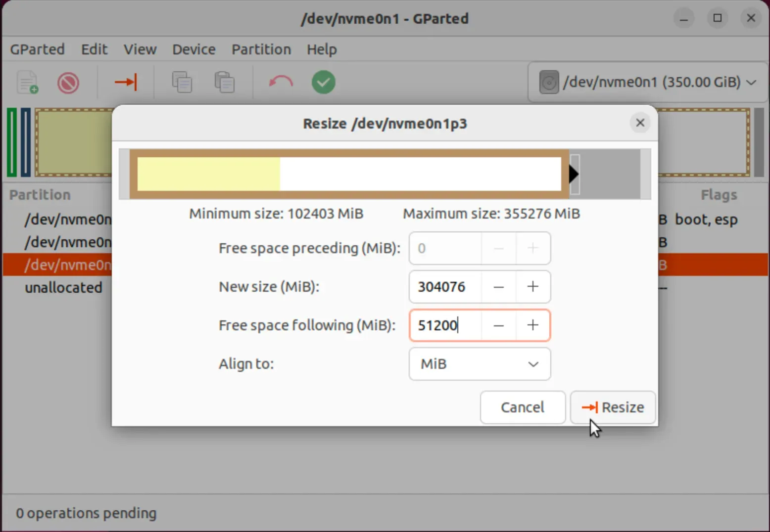Select the row with boot, esp flags
This screenshot has height=532, width=770.
click(x=385, y=219)
